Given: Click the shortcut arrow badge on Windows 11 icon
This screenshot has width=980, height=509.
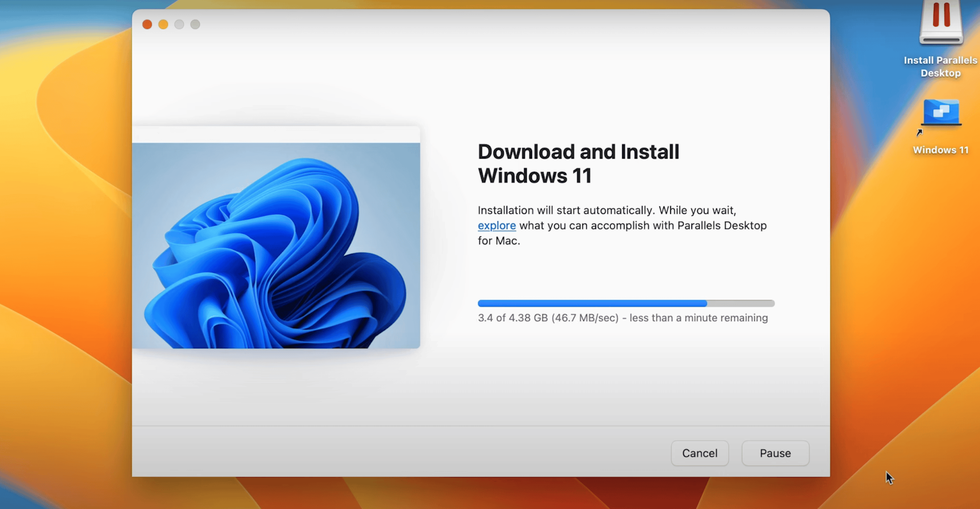Looking at the screenshot, I should [919, 133].
